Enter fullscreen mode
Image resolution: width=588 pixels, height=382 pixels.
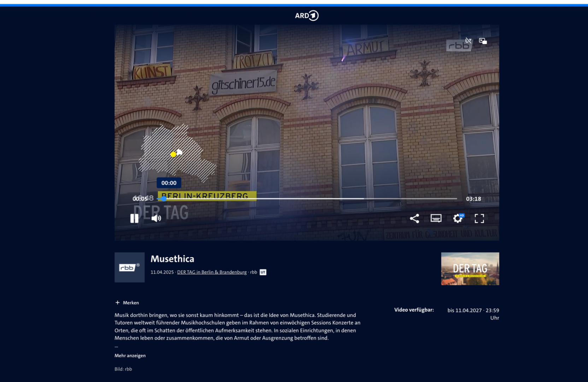coord(479,218)
